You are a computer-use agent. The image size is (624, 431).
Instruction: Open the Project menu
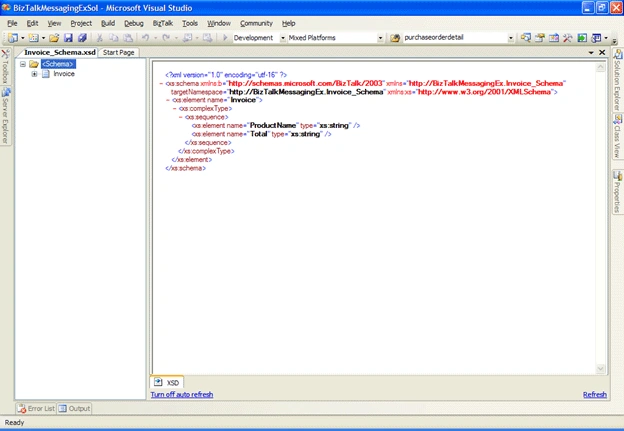(x=81, y=23)
